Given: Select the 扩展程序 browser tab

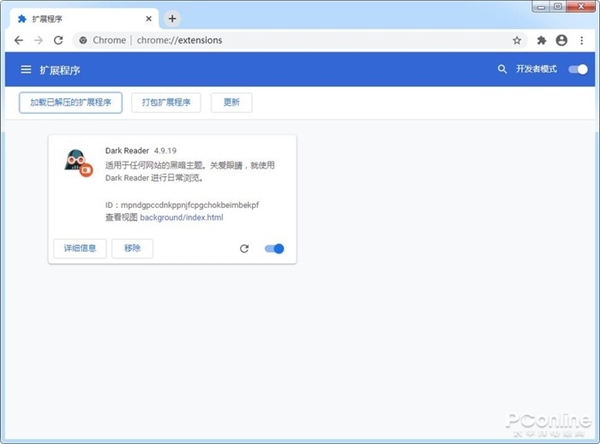Looking at the screenshot, I should [80, 18].
